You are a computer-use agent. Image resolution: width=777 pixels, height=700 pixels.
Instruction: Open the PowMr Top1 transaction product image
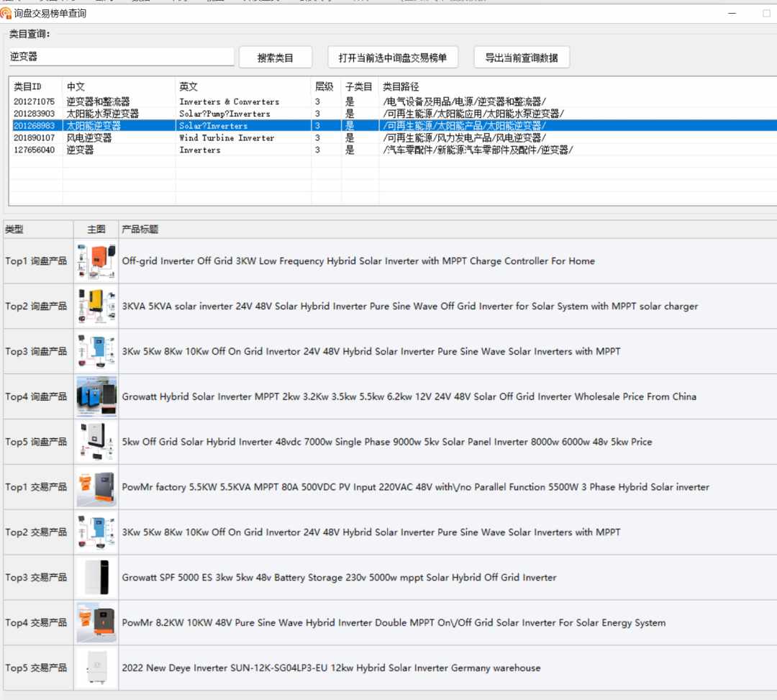(96, 487)
